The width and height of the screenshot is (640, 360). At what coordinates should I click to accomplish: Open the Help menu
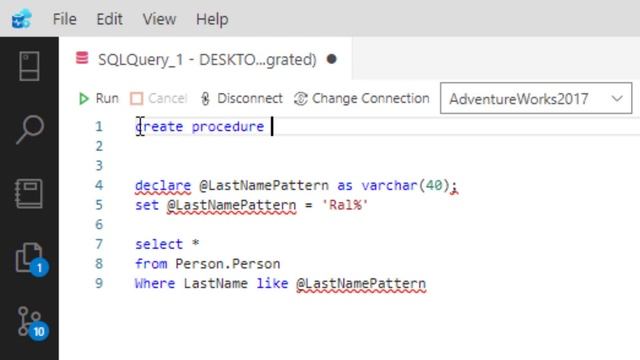pyautogui.click(x=212, y=19)
